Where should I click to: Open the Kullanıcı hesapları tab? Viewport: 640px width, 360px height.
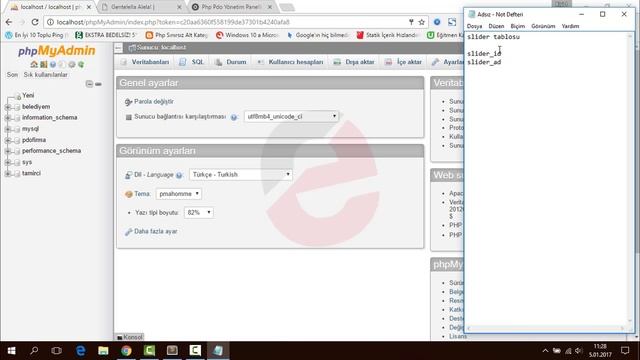click(291, 62)
